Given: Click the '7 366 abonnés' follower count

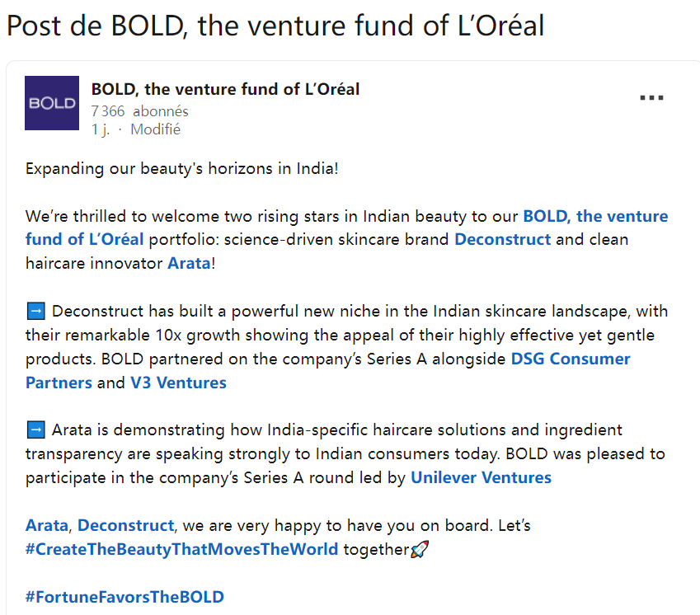Looking at the screenshot, I should pyautogui.click(x=139, y=110).
